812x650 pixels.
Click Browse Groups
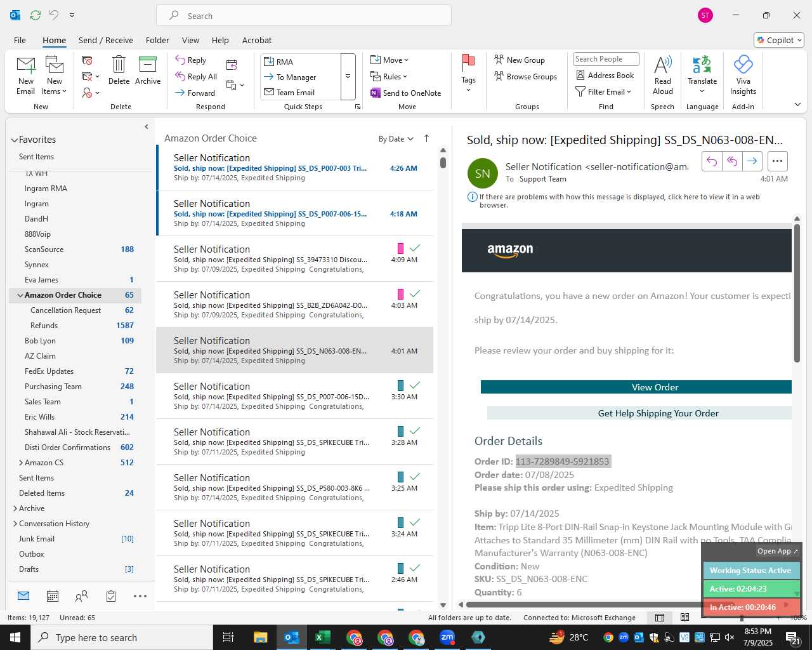click(x=525, y=77)
